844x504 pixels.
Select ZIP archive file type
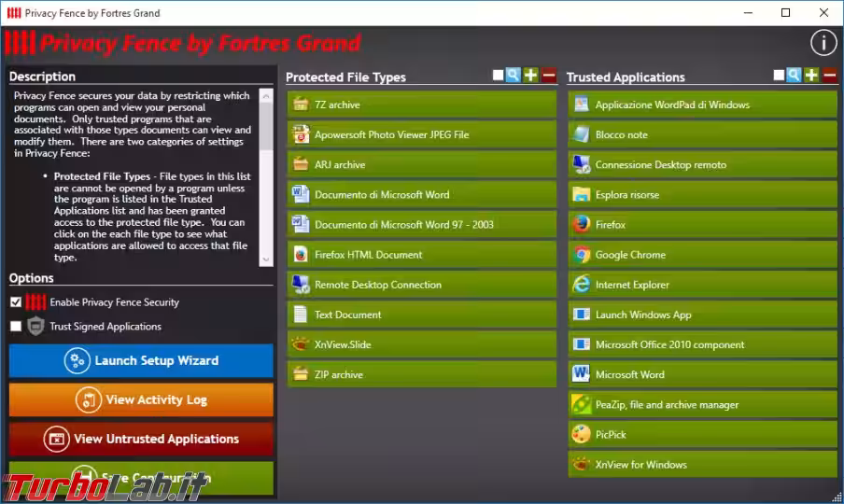(422, 374)
